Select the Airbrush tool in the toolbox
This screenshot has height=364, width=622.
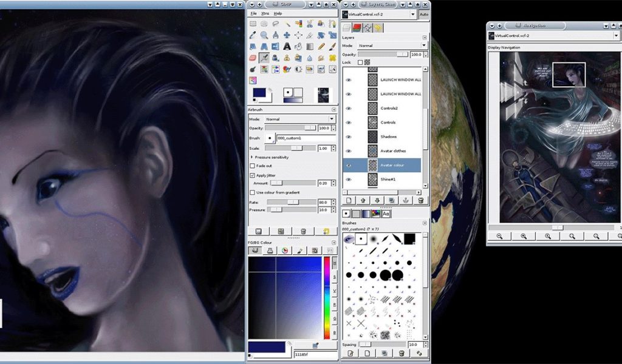click(263, 58)
